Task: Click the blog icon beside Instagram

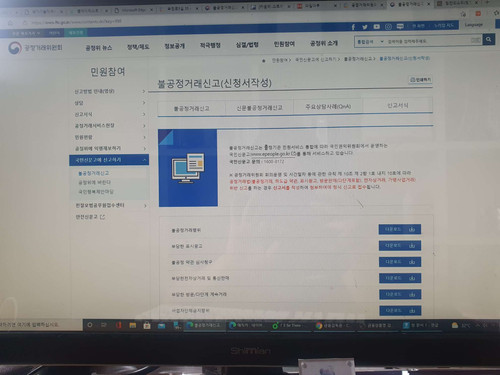Action: 400,26
